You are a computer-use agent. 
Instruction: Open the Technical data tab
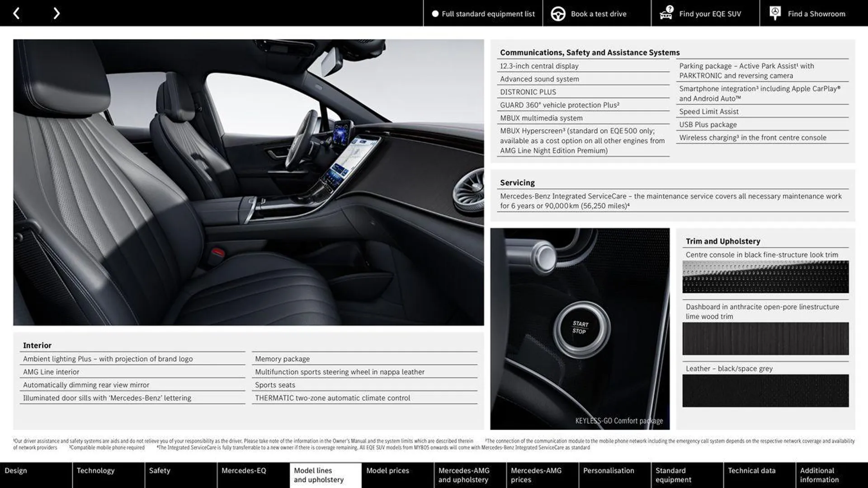(x=759, y=475)
